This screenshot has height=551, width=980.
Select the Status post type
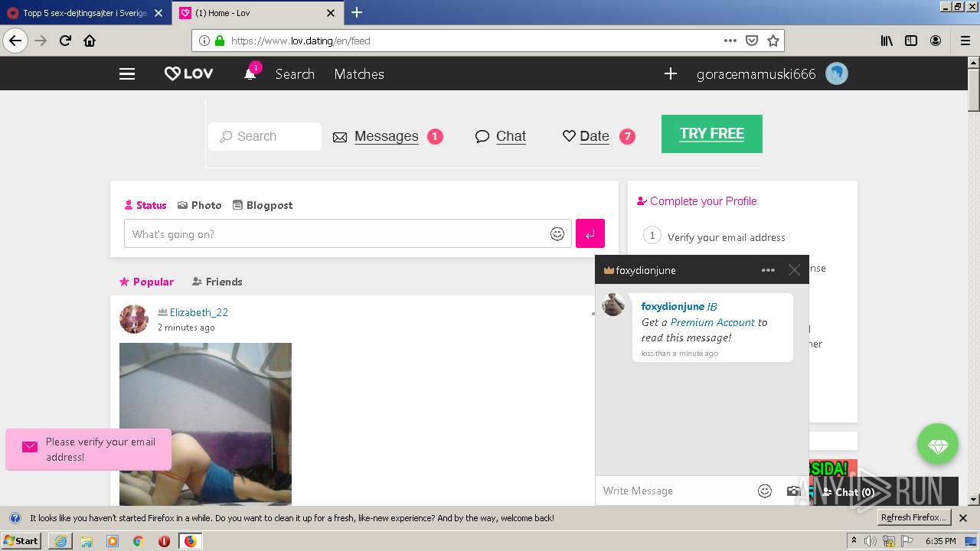(145, 205)
